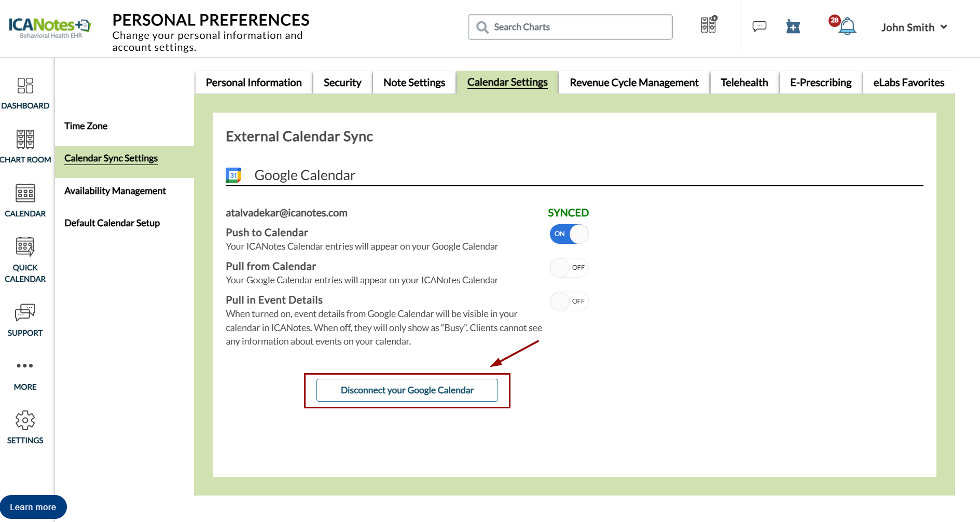The image size is (980, 522).
Task: Click the search magnifier icon
Action: pos(482,27)
